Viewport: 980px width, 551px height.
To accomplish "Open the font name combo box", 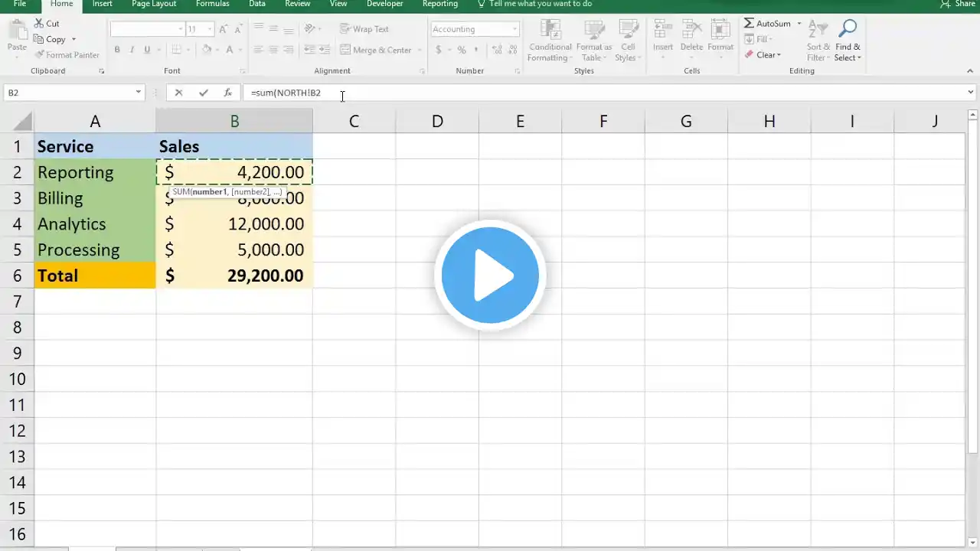I will click(x=147, y=29).
